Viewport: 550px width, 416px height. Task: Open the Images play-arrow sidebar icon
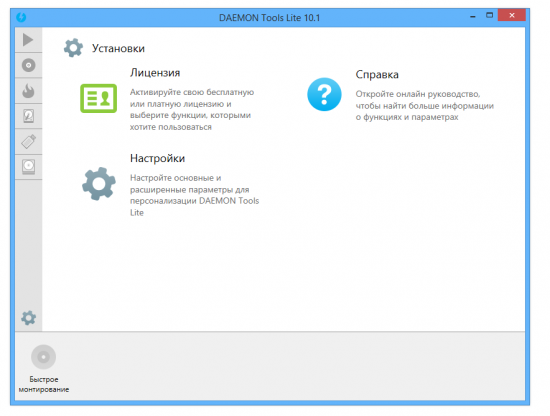(28, 40)
